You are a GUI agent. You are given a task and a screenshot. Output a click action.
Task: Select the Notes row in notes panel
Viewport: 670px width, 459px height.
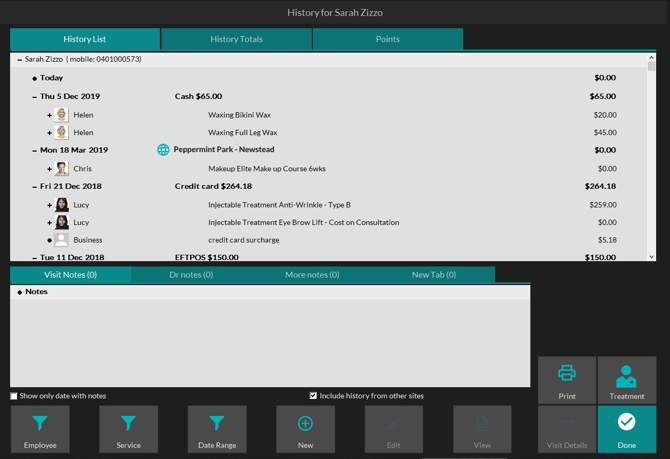click(270, 292)
